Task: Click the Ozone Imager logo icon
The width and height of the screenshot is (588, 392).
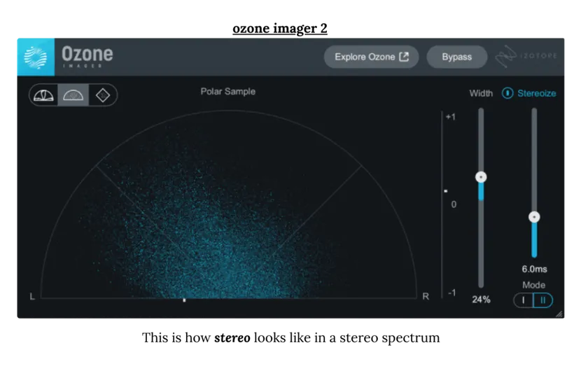Action: coord(36,57)
